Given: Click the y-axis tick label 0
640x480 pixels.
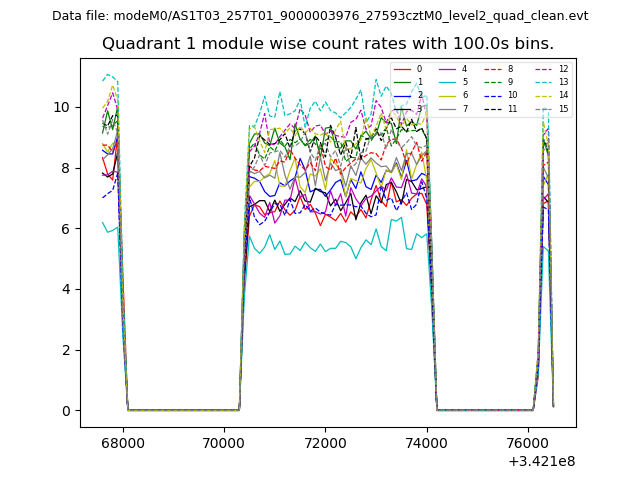Looking at the screenshot, I should tap(65, 411).
